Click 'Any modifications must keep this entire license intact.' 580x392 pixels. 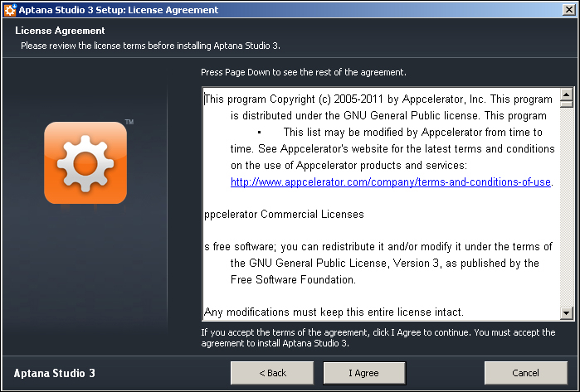coord(334,312)
